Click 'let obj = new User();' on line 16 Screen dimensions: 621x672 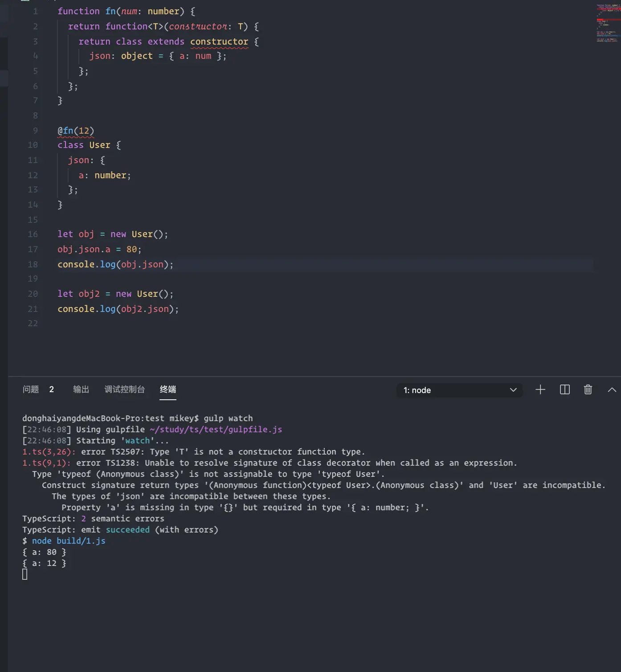[113, 234]
